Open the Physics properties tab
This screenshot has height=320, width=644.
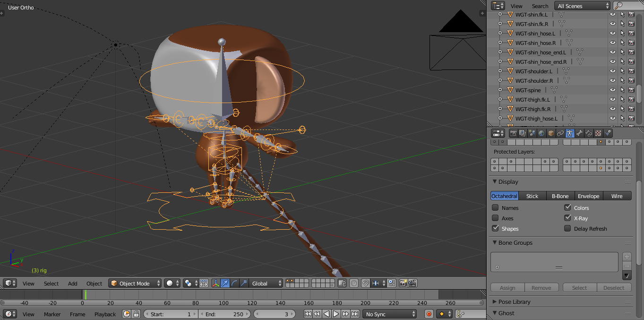click(608, 133)
